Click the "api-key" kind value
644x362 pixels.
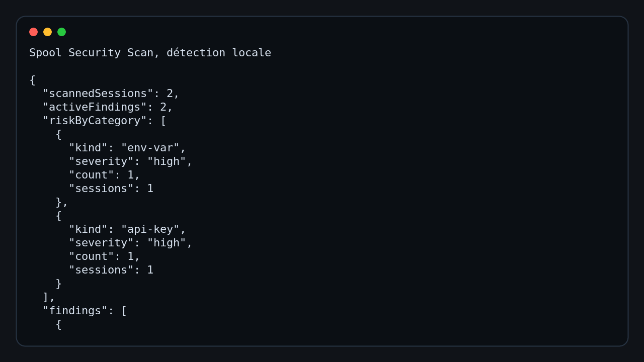coord(150,229)
